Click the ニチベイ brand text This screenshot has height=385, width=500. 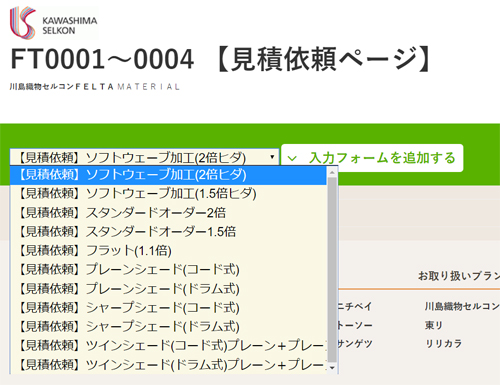click(354, 306)
